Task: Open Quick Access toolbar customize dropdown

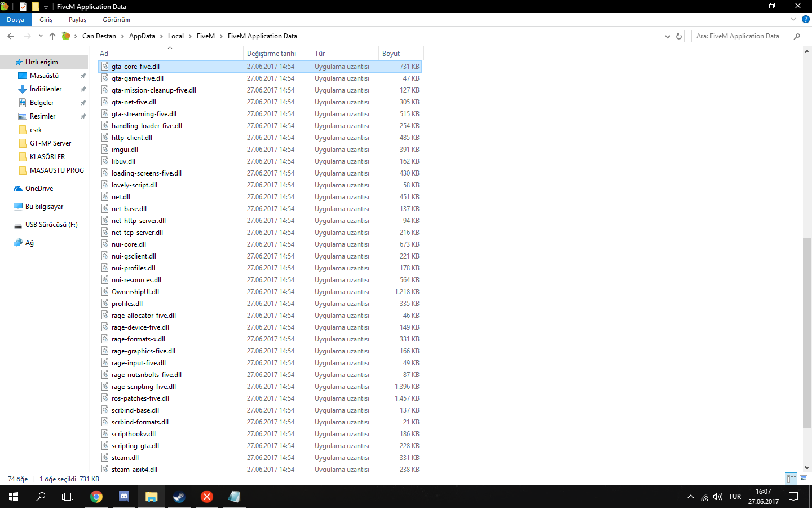Action: [x=46, y=7]
